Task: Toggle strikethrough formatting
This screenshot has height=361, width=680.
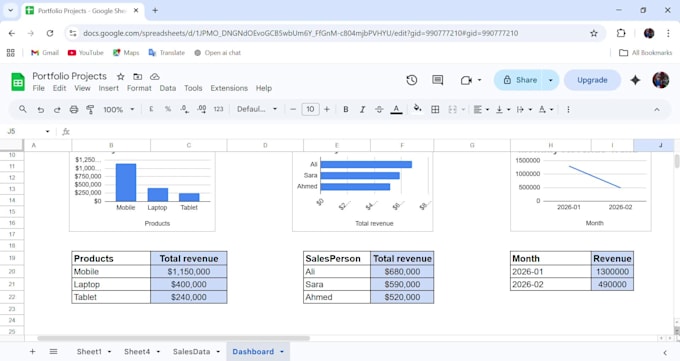Action: [x=379, y=109]
